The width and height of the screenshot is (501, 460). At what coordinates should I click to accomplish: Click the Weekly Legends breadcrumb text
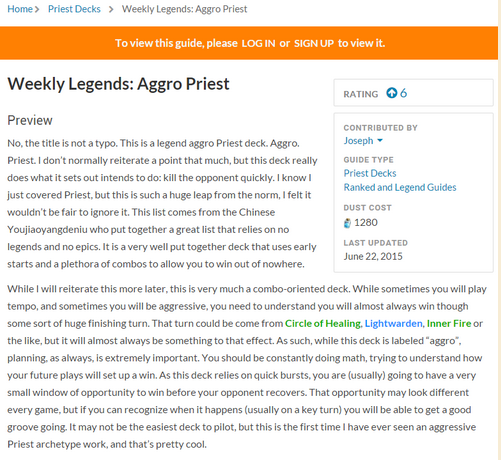tap(184, 9)
